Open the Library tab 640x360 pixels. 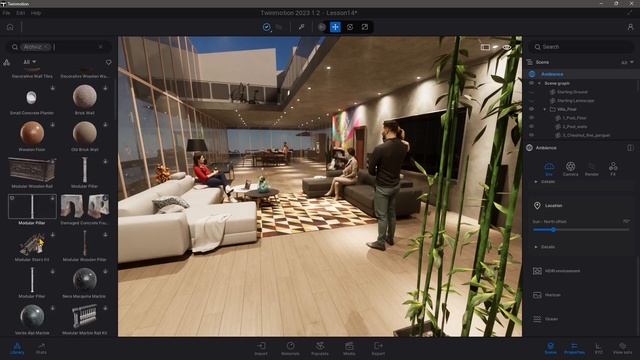click(17, 349)
